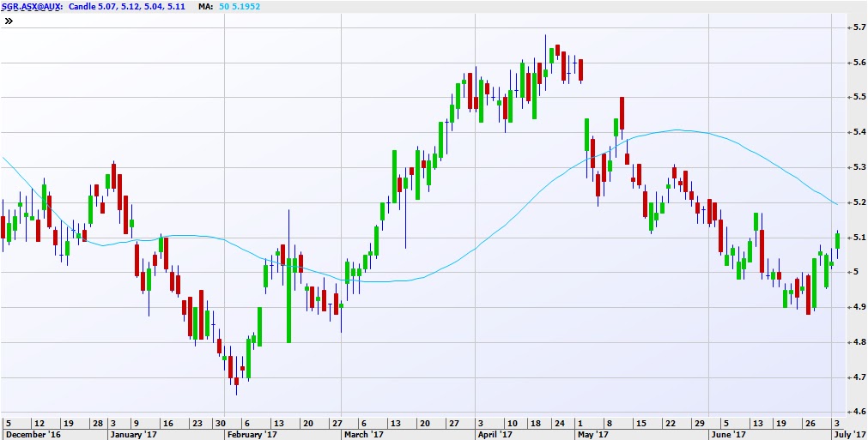Click the Candle 5.07, 5.12, 5.04, 5.11 readout
Viewport: 868px width, 440px height.
(x=127, y=7)
